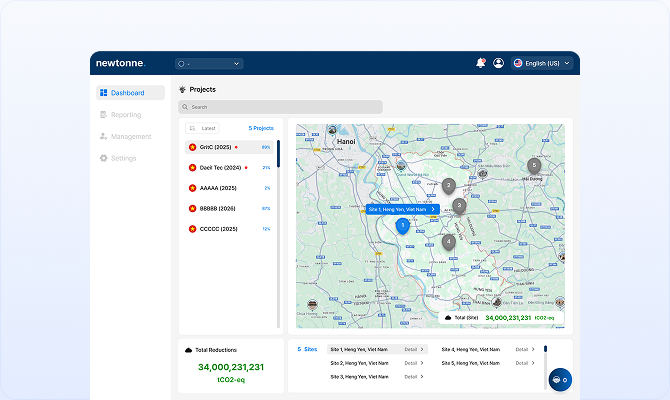This screenshot has width=670, height=400.
Task: Click the newtonne logo
Action: click(x=120, y=63)
